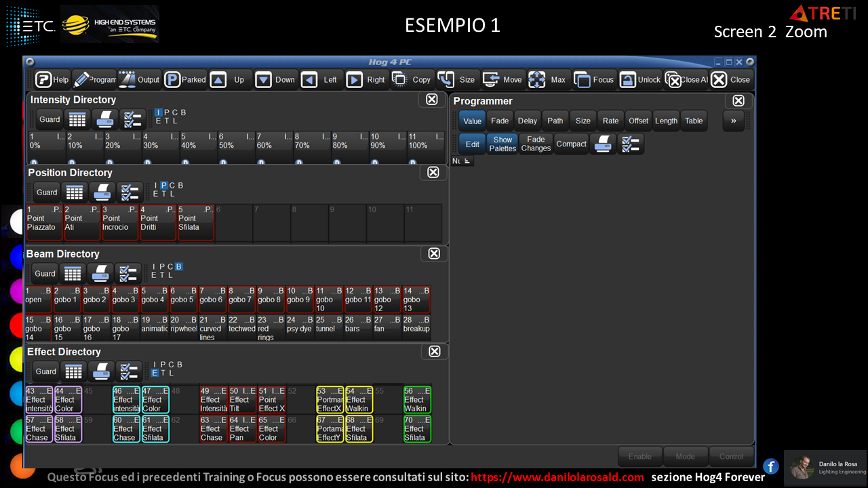Select effect 64 Effect Pan
Image resolution: width=868 pixels, height=488 pixels.
(243, 429)
